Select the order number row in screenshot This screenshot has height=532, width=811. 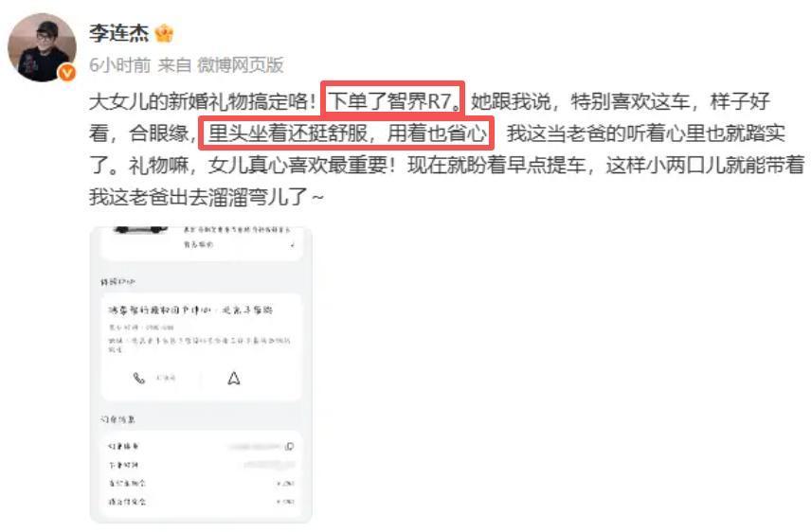[201, 446]
